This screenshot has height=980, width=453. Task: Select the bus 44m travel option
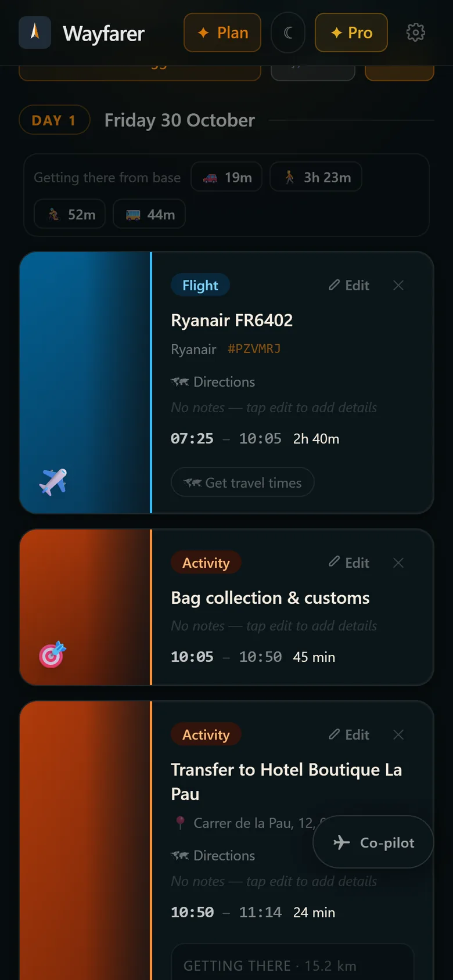tap(149, 214)
